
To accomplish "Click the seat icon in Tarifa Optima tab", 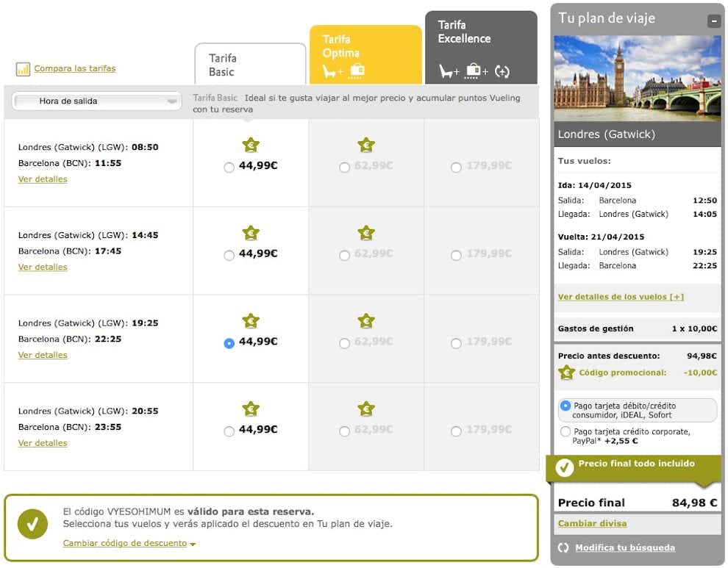I will point(329,71).
